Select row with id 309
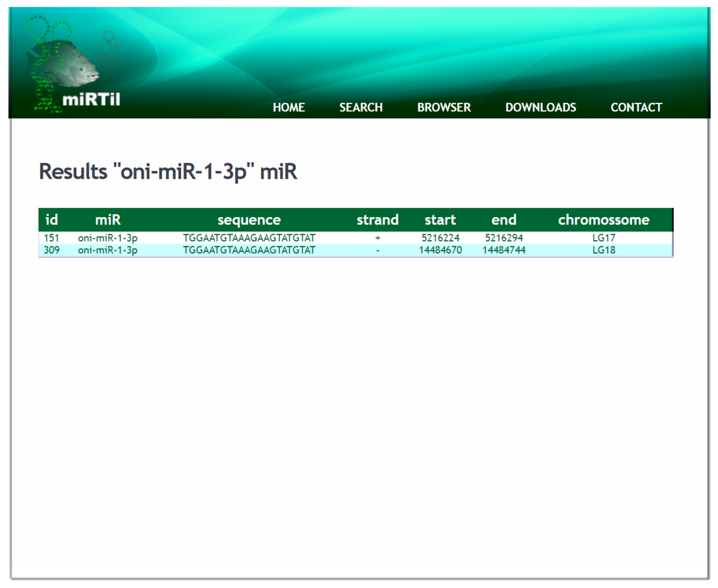Screen dimensions: 718x588 [x=51, y=250]
